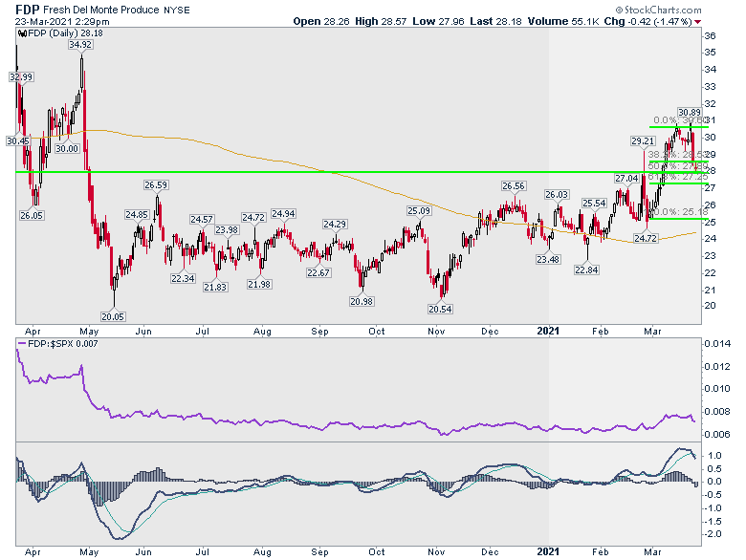Click the 30.00 price label
Image resolution: width=746 pixels, height=560 pixels.
click(67, 148)
